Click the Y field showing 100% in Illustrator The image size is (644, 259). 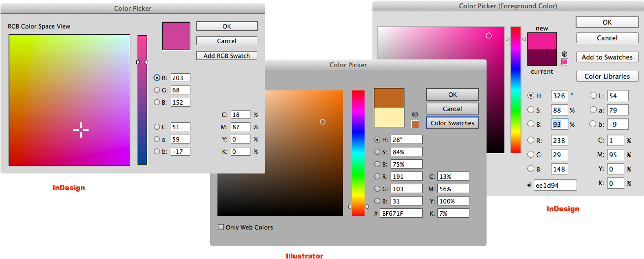453,201
